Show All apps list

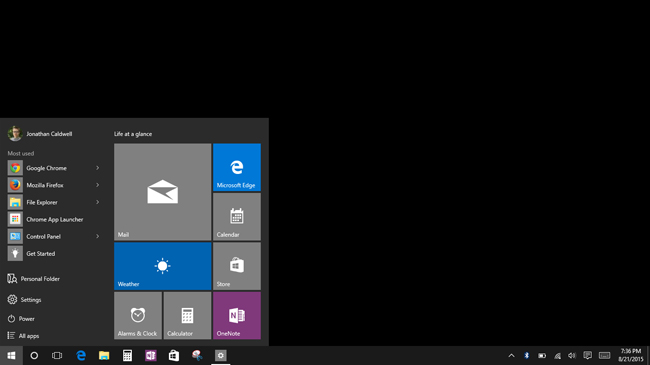23,336
